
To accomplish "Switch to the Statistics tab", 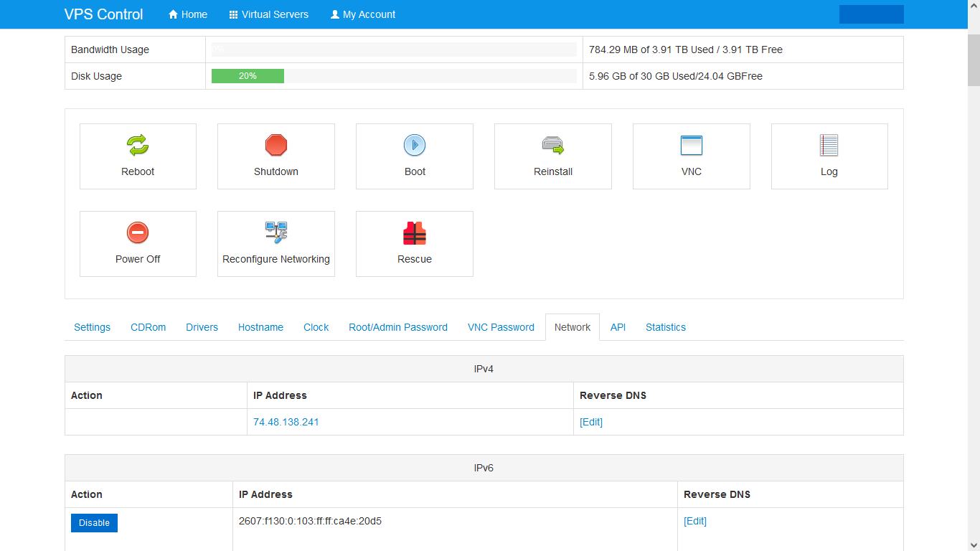I will 665,327.
